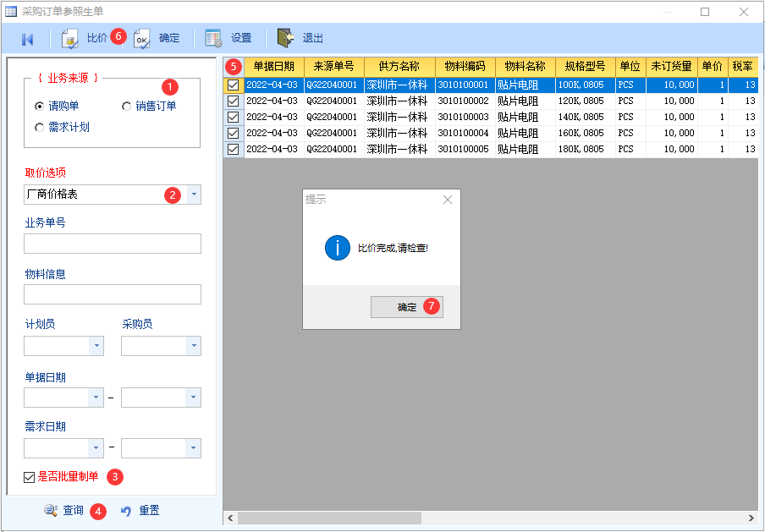Click the 单据日期 column header
The height and width of the screenshot is (532, 765).
point(274,67)
